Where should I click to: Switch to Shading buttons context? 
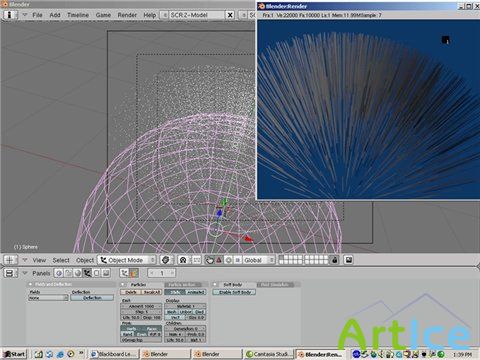(x=78, y=273)
